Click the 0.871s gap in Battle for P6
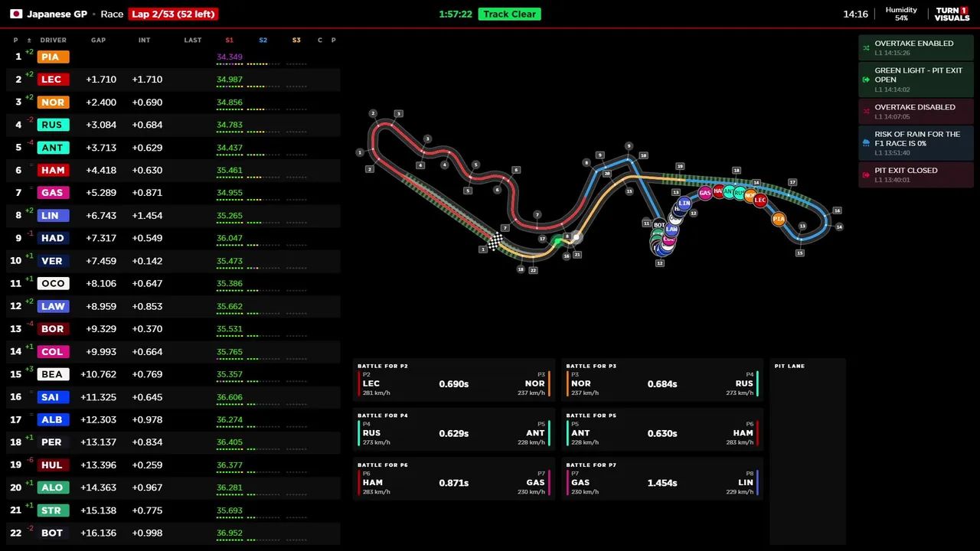Image resolution: width=980 pixels, height=551 pixels. [x=454, y=483]
